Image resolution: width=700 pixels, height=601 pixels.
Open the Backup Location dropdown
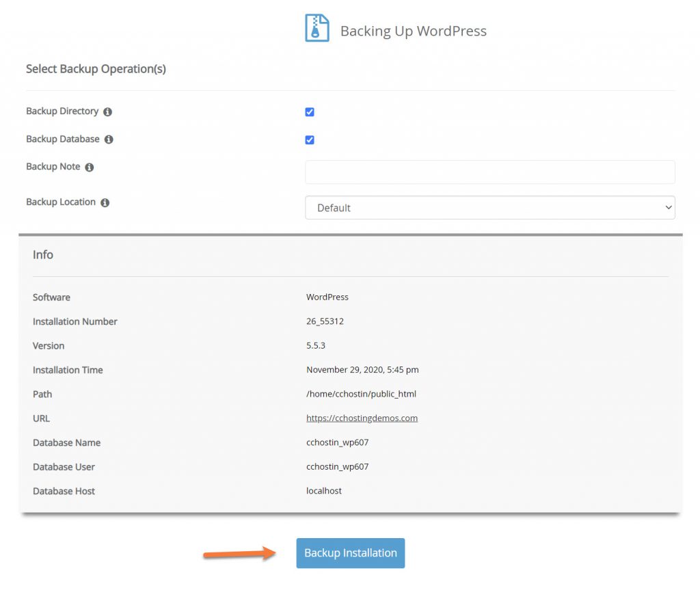coord(489,208)
